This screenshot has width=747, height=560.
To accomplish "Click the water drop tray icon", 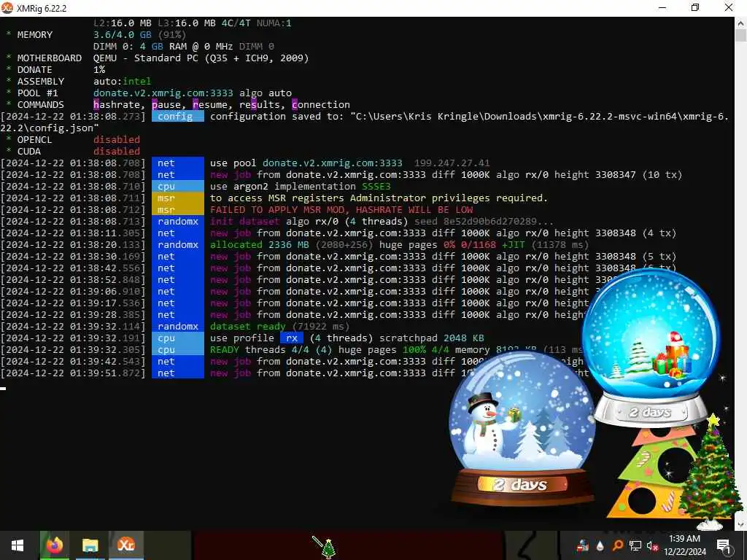I will [600, 545].
